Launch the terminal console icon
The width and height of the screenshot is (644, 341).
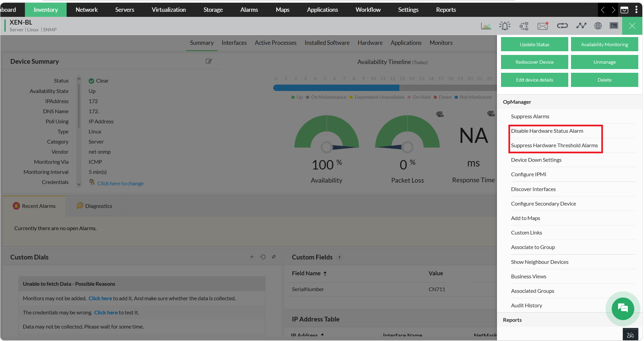[614, 26]
